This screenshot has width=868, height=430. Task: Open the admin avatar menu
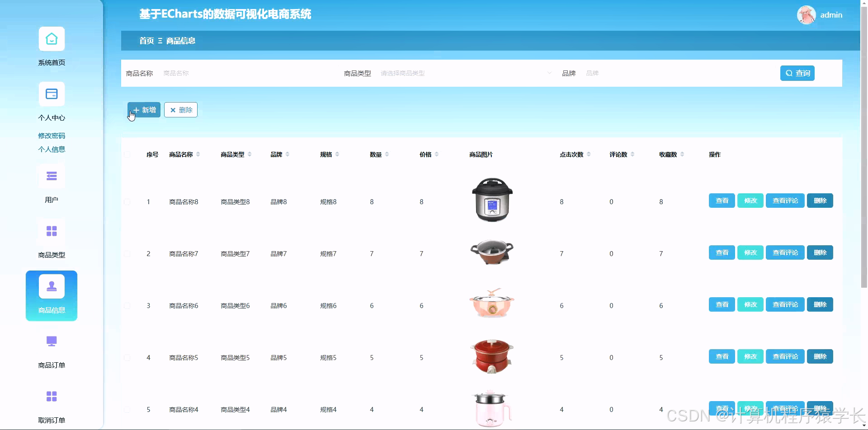click(x=807, y=14)
